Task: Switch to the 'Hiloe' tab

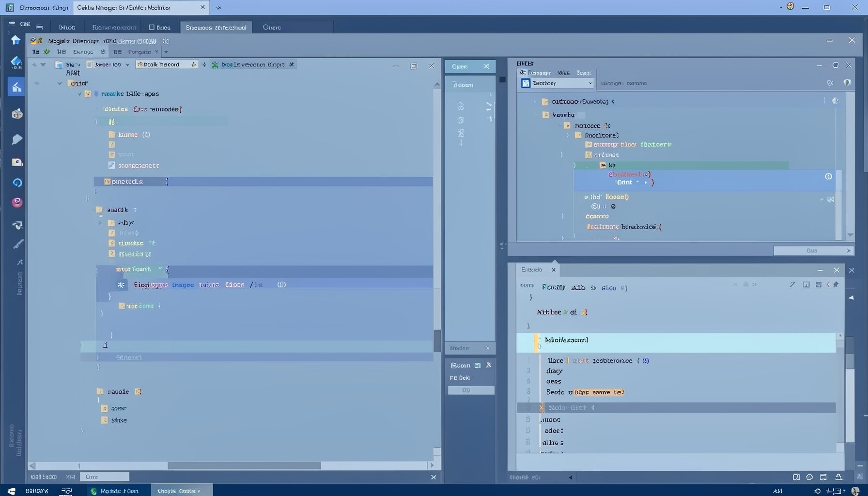Action: click(67, 27)
